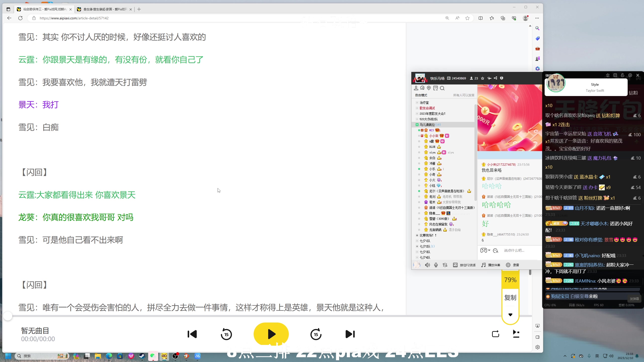Open the report icon in the room header
The width and height of the screenshot is (644, 362).
[502, 78]
